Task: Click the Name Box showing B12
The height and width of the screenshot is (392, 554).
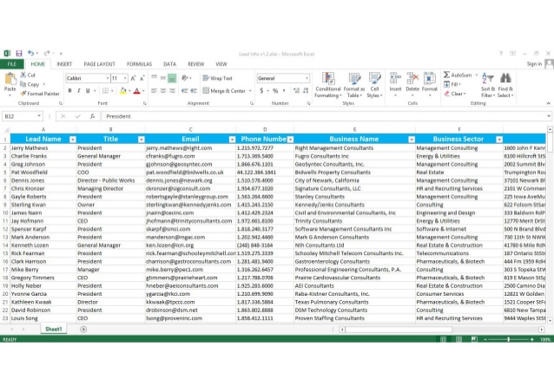Action: [22, 116]
